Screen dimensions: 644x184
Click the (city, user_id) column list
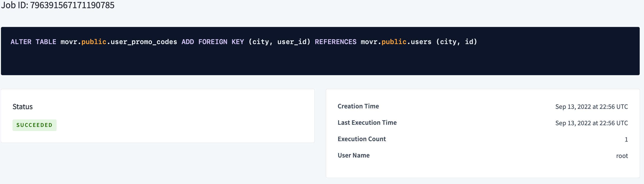(x=279, y=42)
